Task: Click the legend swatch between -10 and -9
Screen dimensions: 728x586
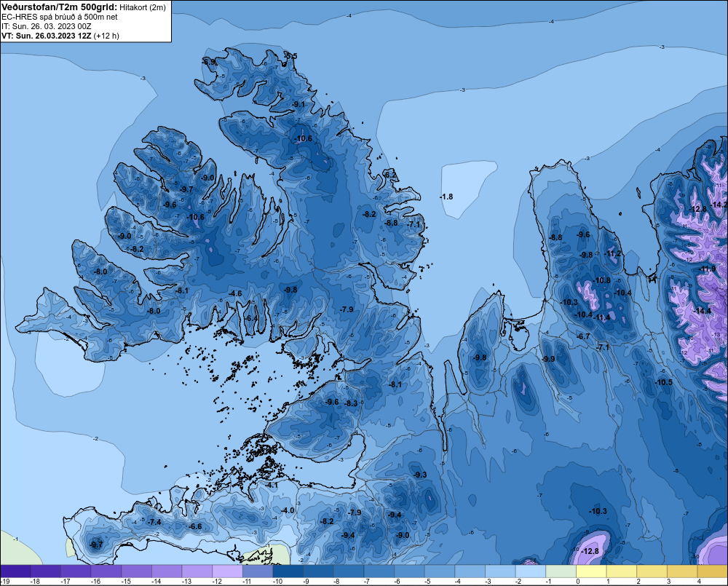Action: 288,571
